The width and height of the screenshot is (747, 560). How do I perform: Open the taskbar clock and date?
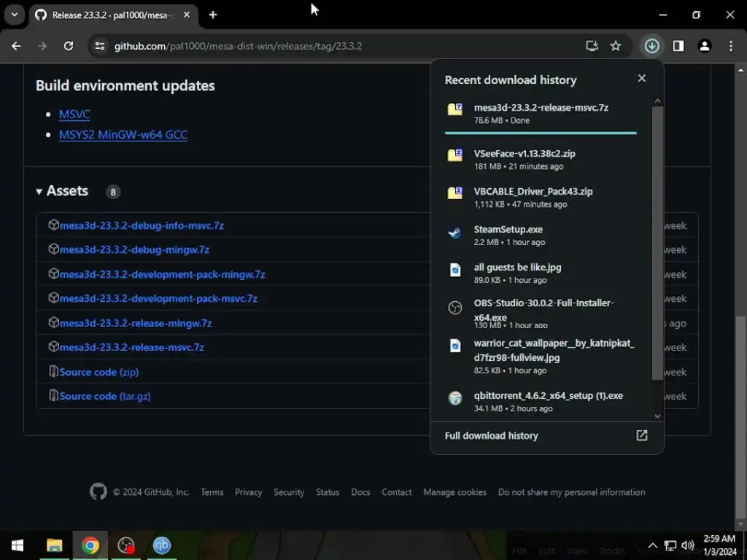click(x=720, y=545)
